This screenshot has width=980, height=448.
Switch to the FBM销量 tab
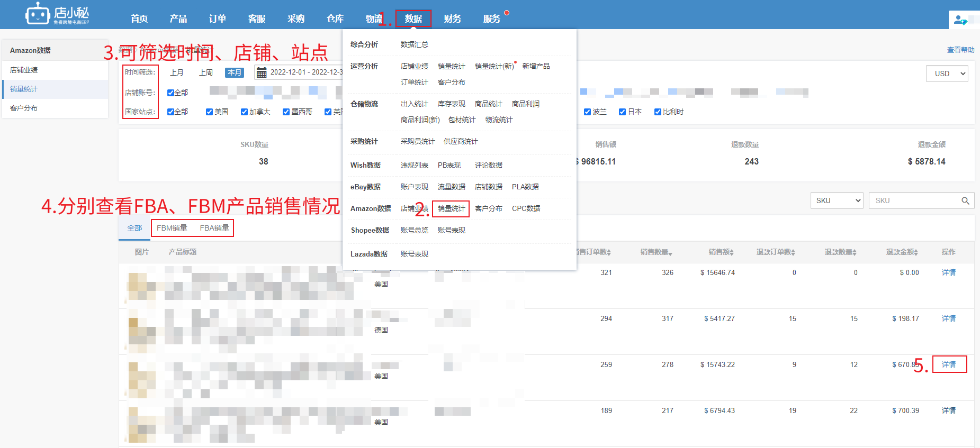coord(172,228)
